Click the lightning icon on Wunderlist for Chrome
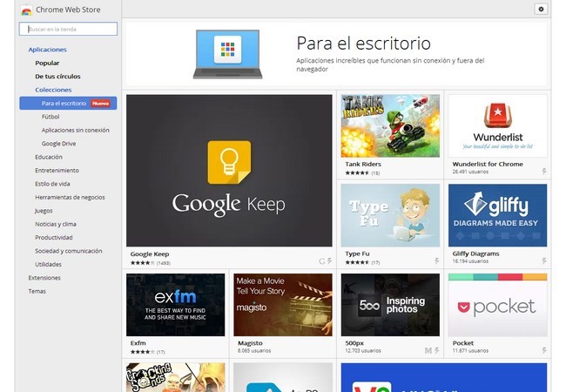The image size is (566, 392). (544, 172)
